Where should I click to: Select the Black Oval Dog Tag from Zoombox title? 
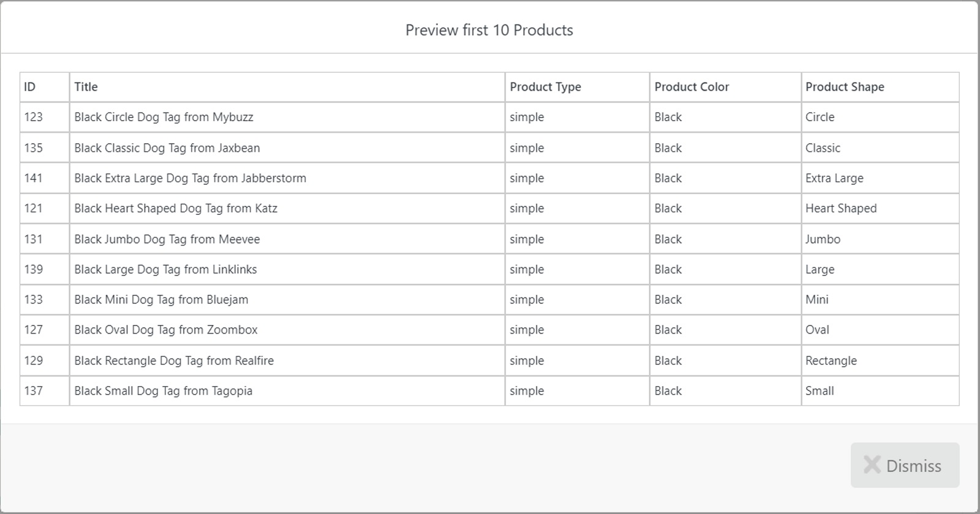click(x=165, y=330)
